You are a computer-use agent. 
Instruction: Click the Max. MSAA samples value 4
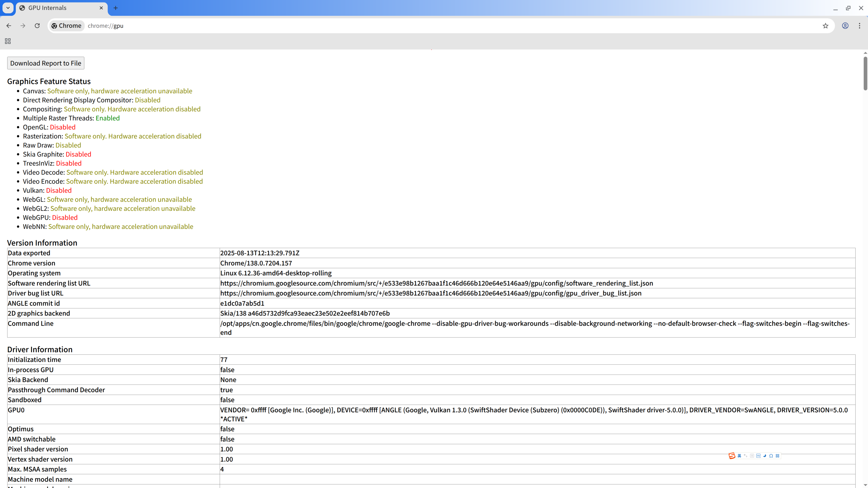222,469
